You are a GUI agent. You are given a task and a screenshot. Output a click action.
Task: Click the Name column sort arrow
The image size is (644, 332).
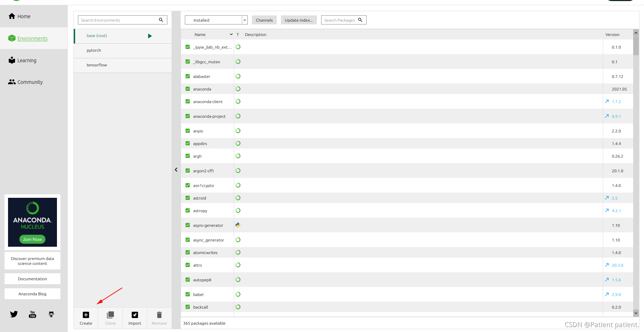231,34
